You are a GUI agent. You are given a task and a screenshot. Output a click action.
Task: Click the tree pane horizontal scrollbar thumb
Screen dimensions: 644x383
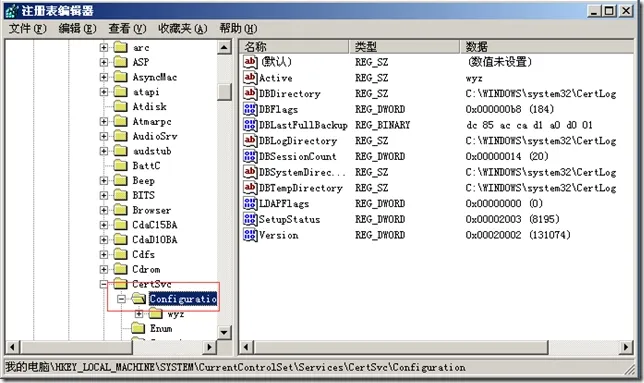(76, 347)
